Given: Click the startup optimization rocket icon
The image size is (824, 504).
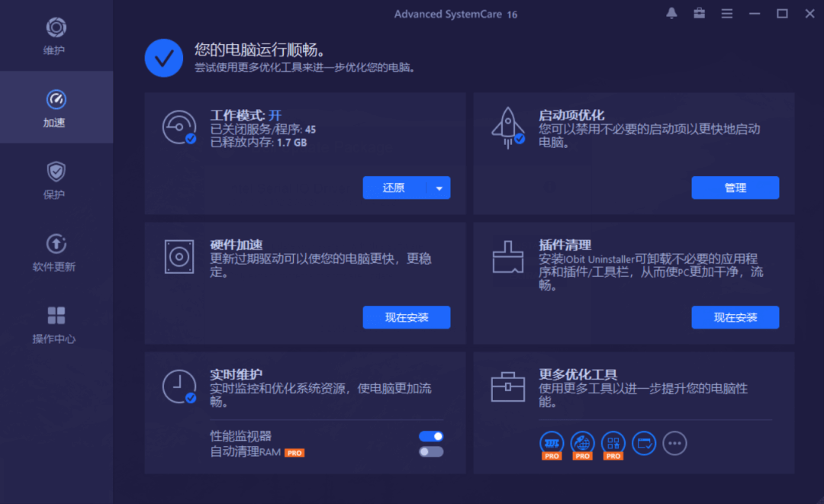Looking at the screenshot, I should click(x=507, y=127).
